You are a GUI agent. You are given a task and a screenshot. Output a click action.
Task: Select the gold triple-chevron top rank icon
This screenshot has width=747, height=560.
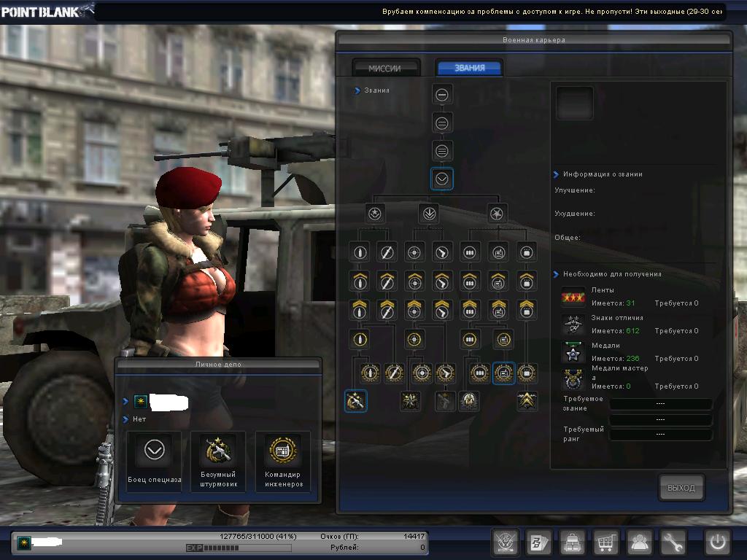(527, 401)
